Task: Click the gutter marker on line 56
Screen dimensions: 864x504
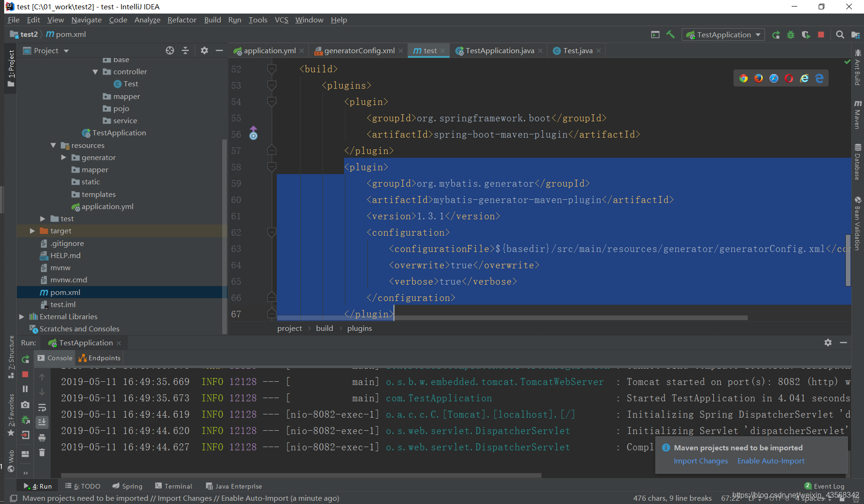Action: click(253, 133)
